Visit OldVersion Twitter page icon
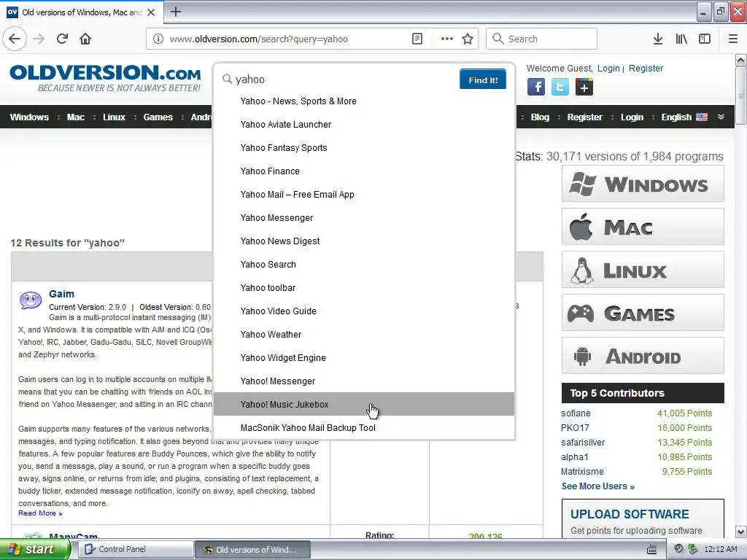The height and width of the screenshot is (560, 747). [x=560, y=87]
